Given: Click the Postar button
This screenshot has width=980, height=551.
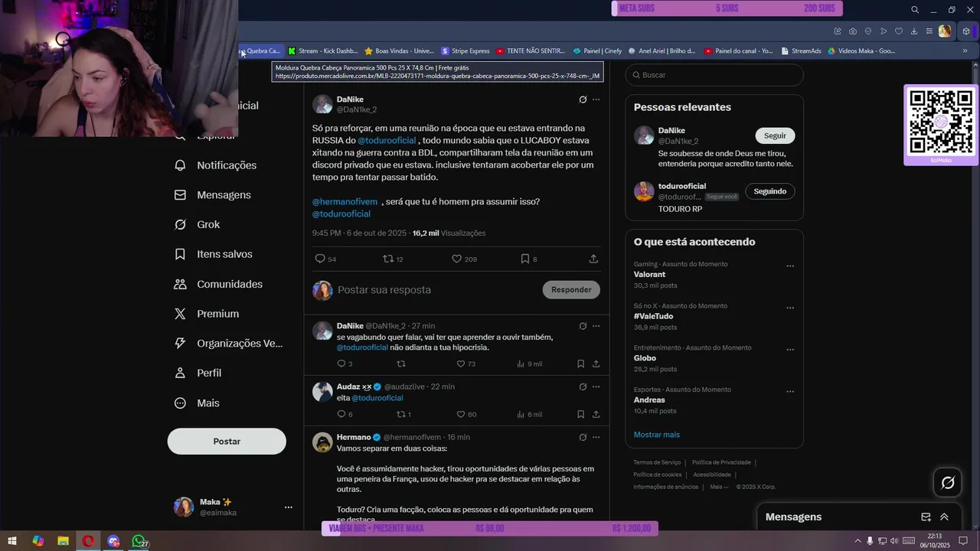Looking at the screenshot, I should pyautogui.click(x=227, y=442).
